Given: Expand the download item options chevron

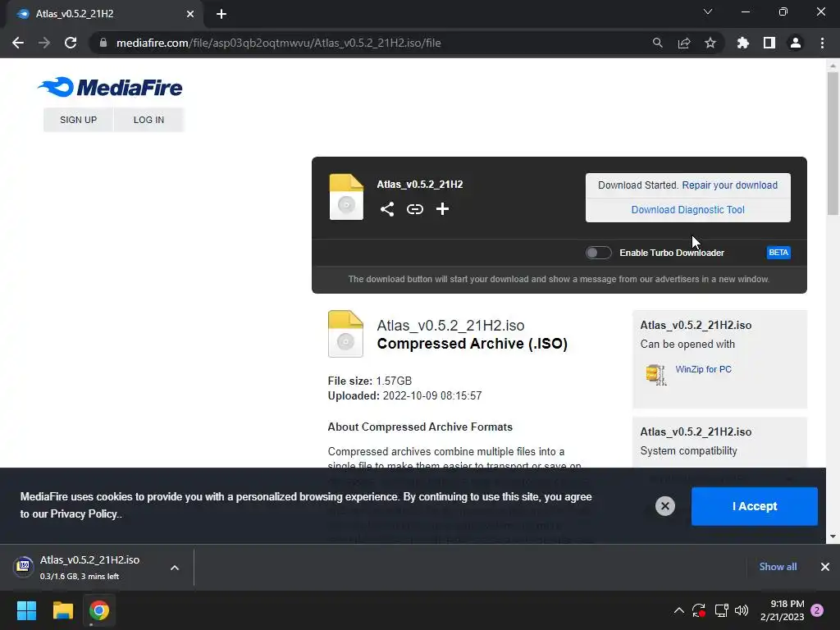Looking at the screenshot, I should 175,568.
